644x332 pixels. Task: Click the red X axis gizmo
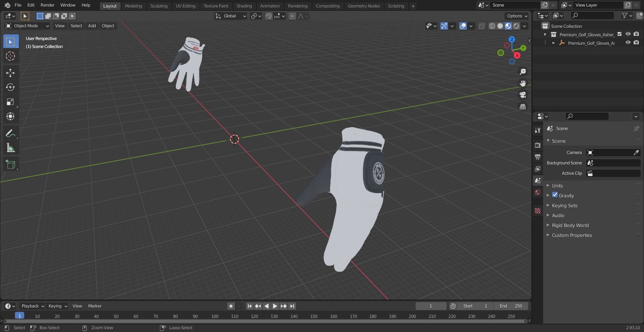[517, 55]
